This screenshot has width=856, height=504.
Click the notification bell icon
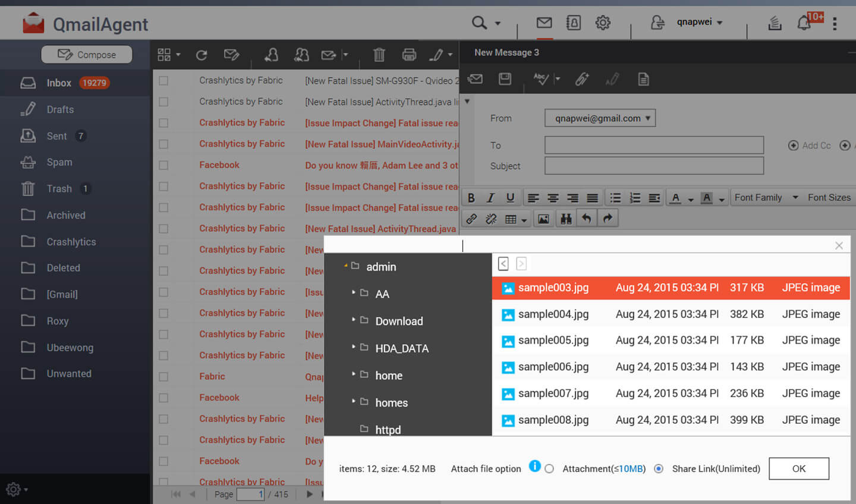tap(804, 23)
